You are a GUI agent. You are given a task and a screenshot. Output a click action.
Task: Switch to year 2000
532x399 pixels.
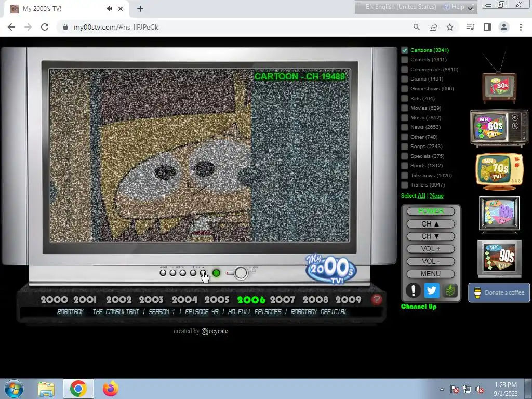[x=54, y=300]
